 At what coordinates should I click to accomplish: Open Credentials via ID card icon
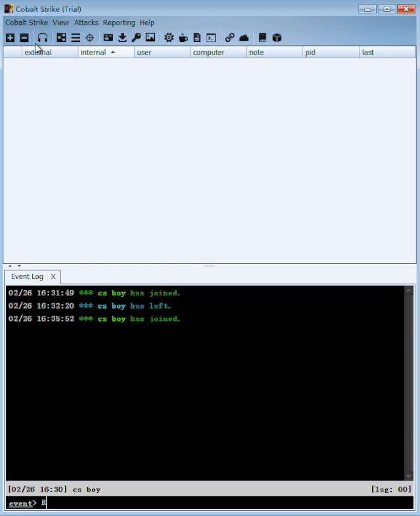(108, 37)
